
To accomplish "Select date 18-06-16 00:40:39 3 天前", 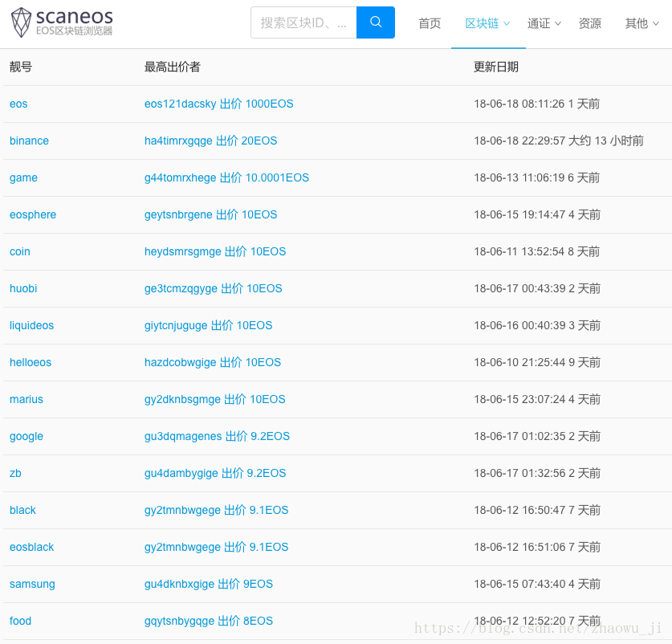I will 537,325.
